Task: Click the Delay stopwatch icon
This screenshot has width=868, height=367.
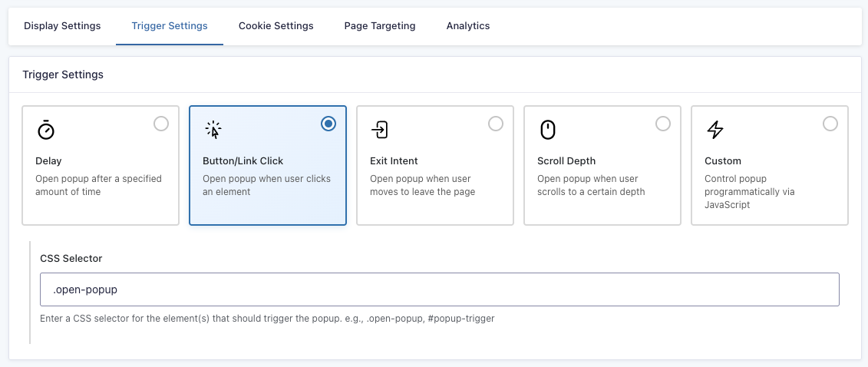Action: point(46,130)
